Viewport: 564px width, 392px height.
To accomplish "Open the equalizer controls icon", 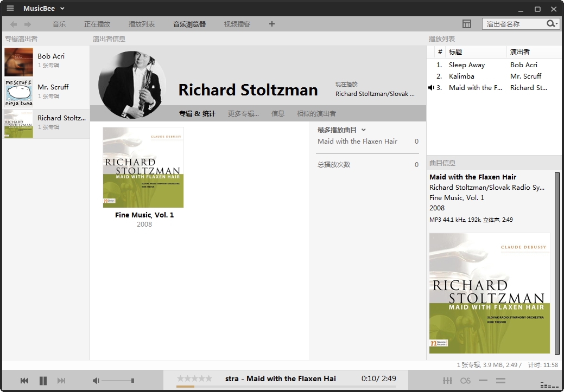I will point(447,381).
